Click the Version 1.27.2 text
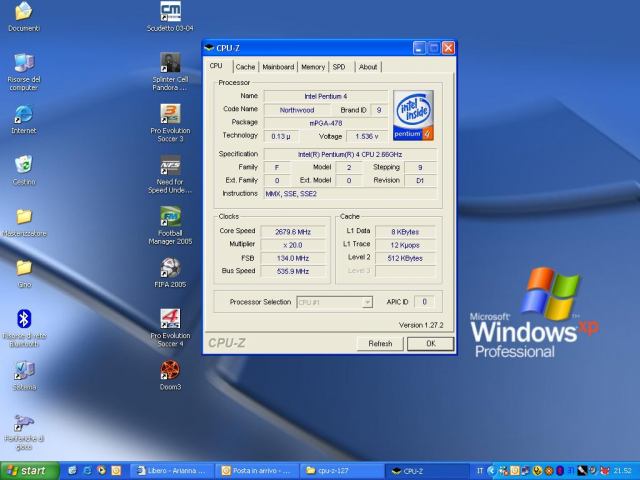Image resolution: width=640 pixels, height=480 pixels. coord(421,325)
